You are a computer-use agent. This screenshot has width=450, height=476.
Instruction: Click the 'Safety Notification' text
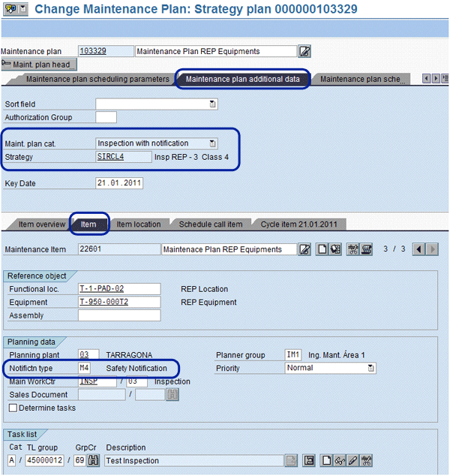coord(136,368)
